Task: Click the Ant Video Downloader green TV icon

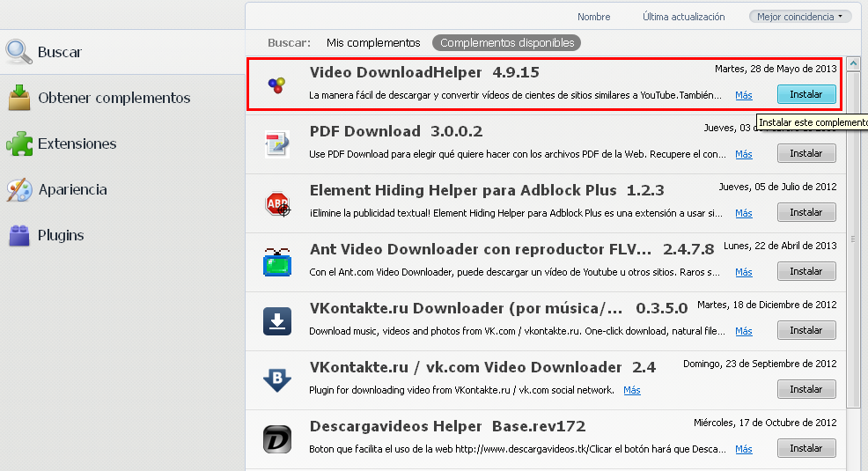Action: tap(277, 262)
